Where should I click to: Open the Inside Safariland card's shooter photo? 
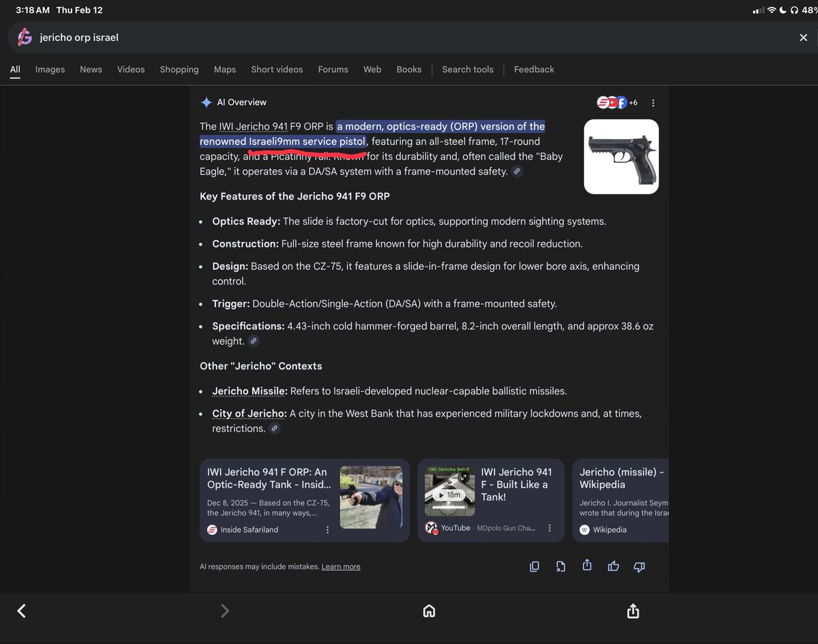coord(372,497)
